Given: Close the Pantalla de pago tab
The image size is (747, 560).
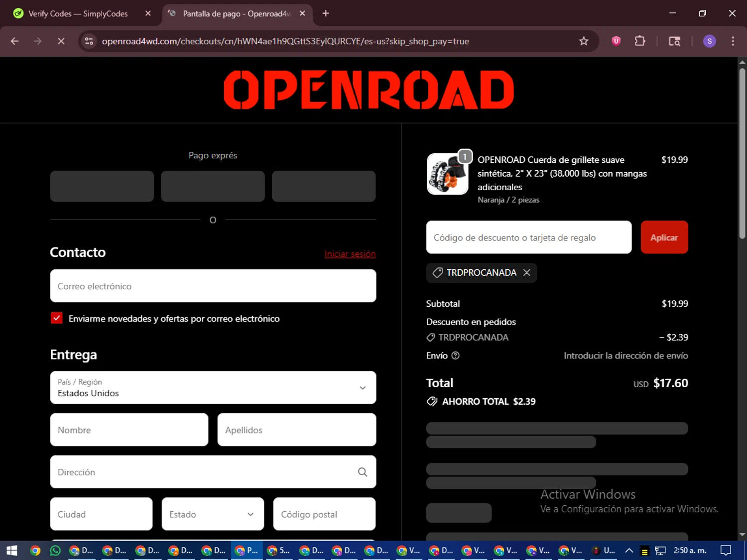Looking at the screenshot, I should pos(302,13).
